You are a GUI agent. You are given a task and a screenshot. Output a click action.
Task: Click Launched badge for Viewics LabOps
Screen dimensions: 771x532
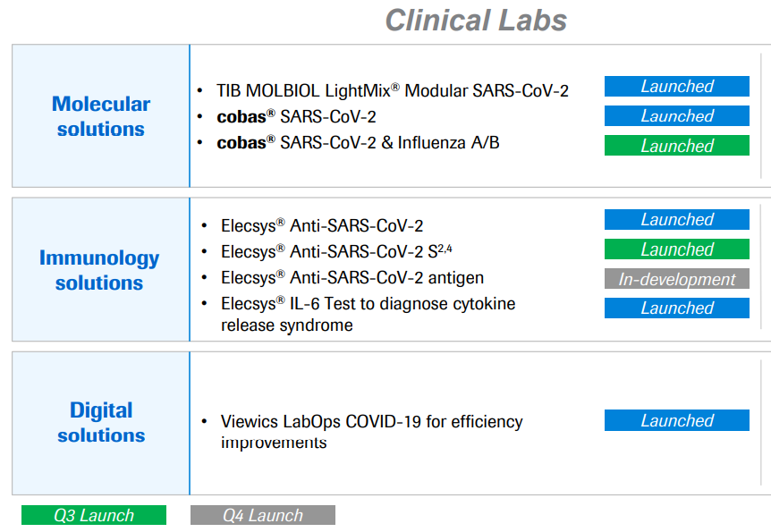point(676,421)
